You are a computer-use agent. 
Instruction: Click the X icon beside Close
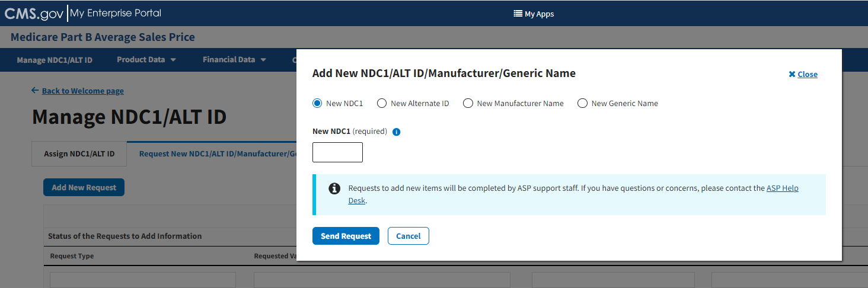click(792, 75)
